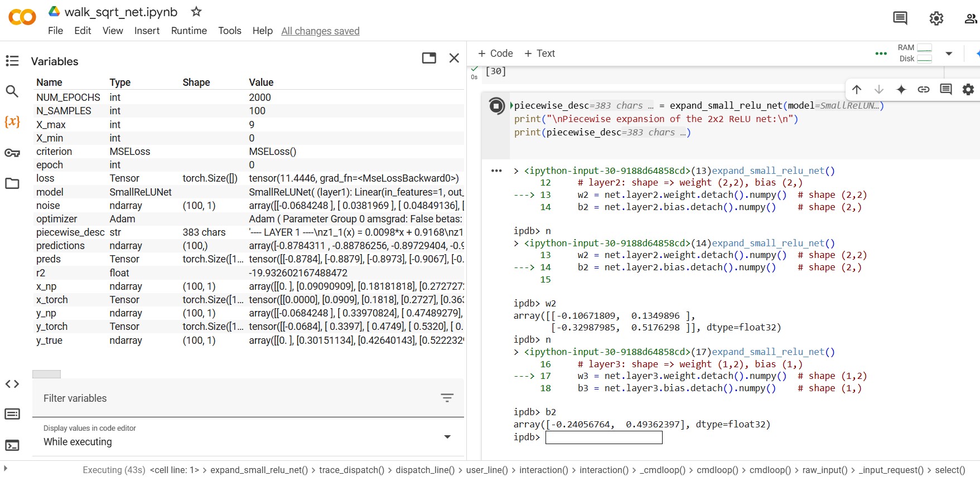
Task: Open the View menu
Action: tap(113, 31)
